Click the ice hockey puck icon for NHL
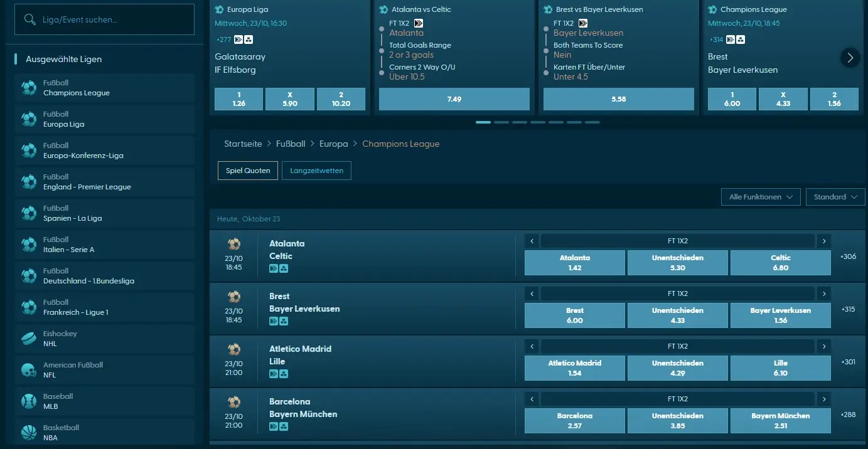Screen dimensions: 868x449 pyautogui.click(x=29, y=339)
